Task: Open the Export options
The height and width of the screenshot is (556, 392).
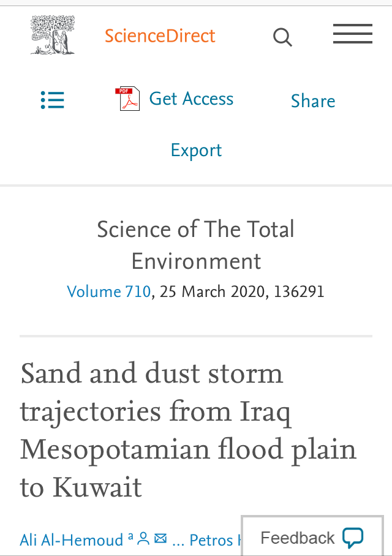Action: tap(196, 151)
